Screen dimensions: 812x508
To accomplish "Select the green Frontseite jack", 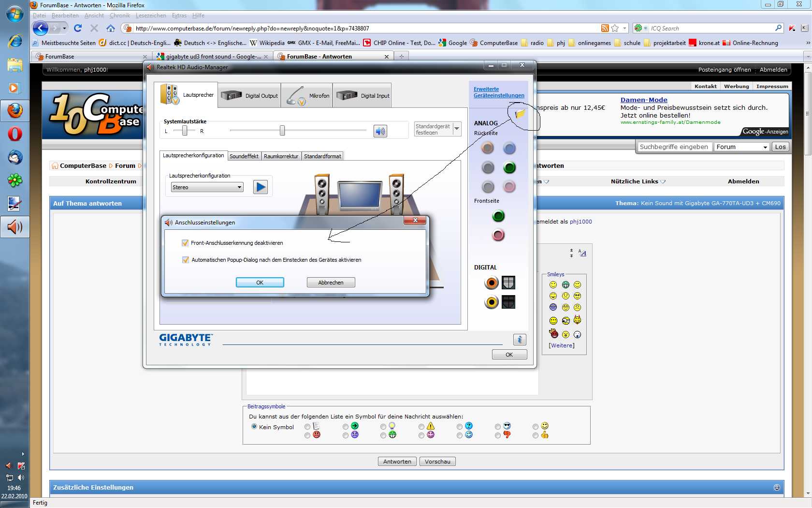I will [498, 216].
